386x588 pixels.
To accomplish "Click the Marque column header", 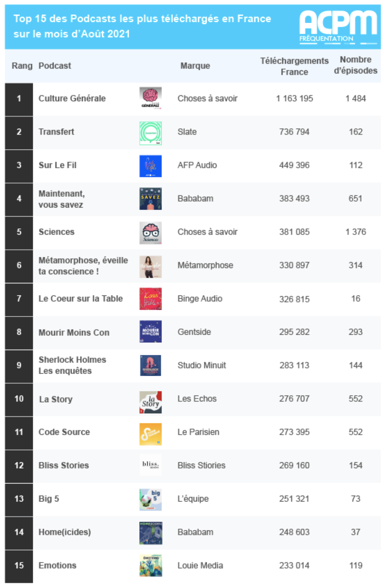I will click(195, 66).
